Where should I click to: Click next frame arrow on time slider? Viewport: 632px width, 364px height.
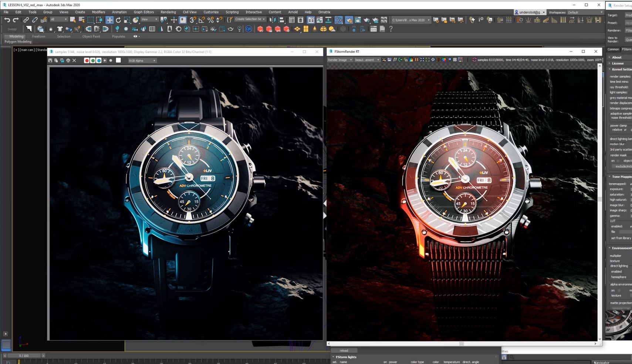[43, 356]
